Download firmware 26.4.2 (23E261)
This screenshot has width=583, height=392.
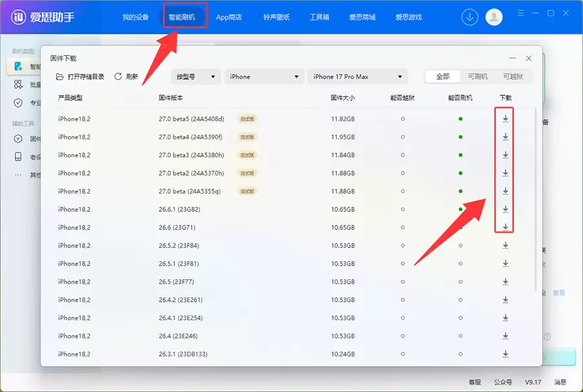click(505, 299)
